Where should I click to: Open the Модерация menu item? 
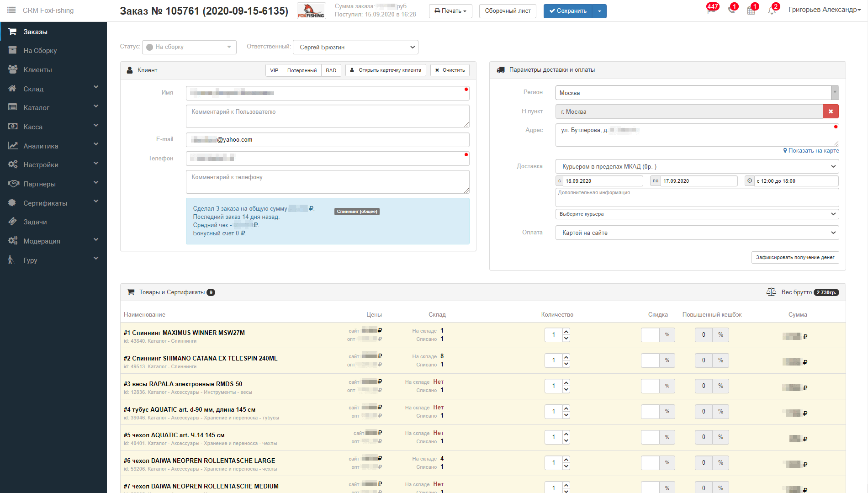click(53, 241)
